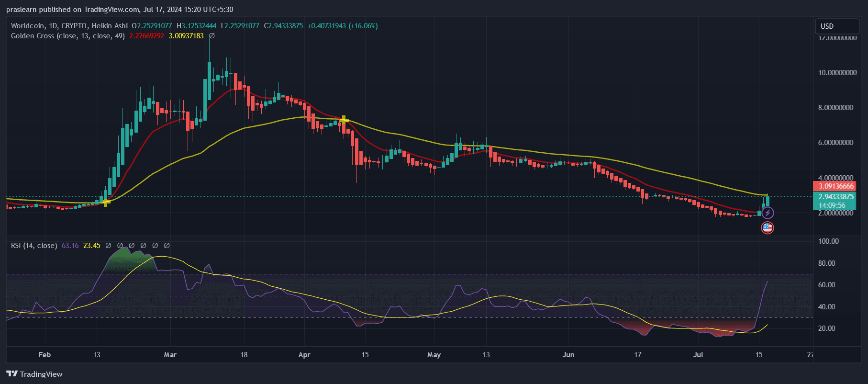868x384 pixels.
Task: Click the yellow Golden Cross value 3.00937183
Action: click(186, 35)
